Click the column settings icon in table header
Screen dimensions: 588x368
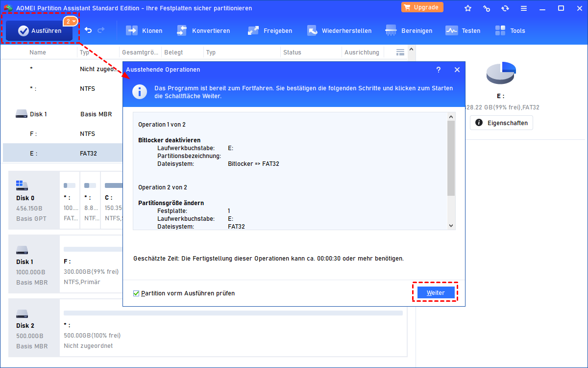tap(400, 52)
